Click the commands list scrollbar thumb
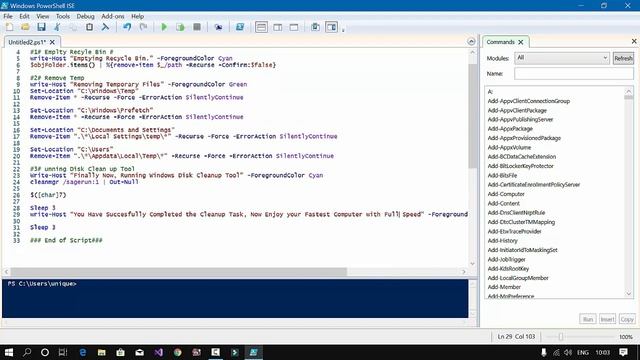This screenshot has height=360, width=640. 629,97
